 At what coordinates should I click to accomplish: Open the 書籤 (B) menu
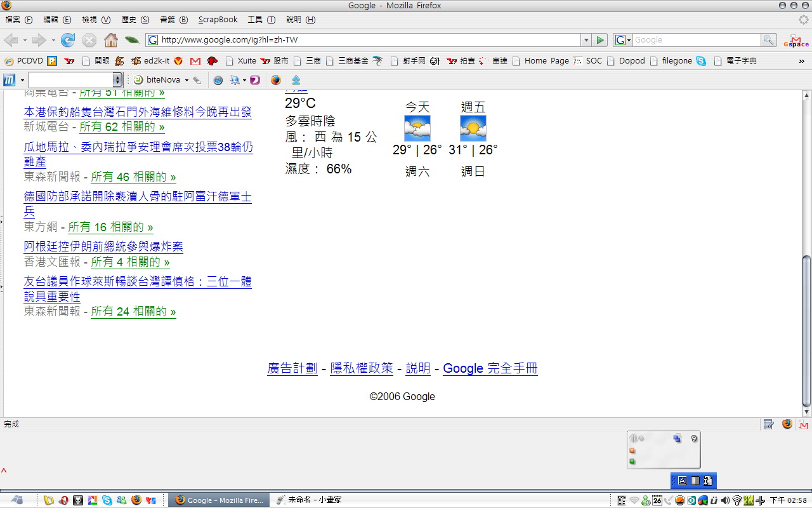pos(174,20)
